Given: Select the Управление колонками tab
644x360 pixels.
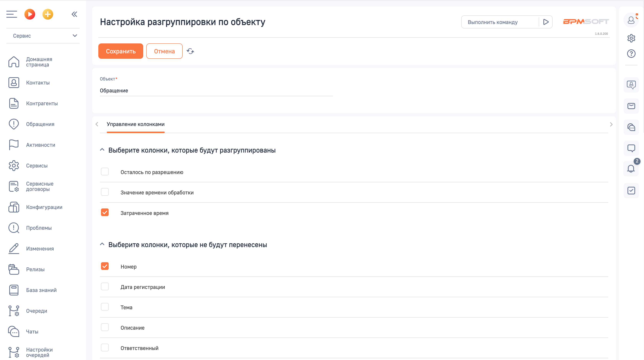Looking at the screenshot, I should click(x=136, y=124).
